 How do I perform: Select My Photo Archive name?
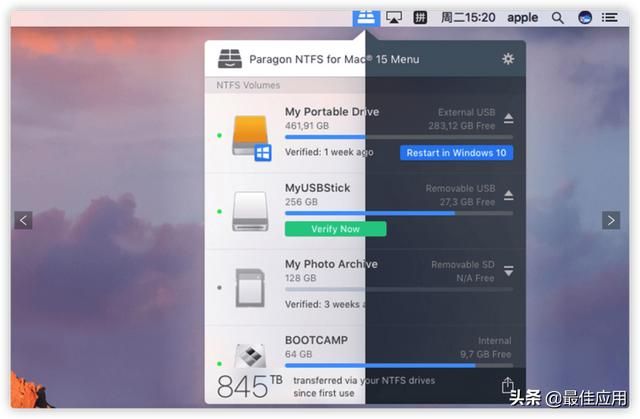[331, 264]
